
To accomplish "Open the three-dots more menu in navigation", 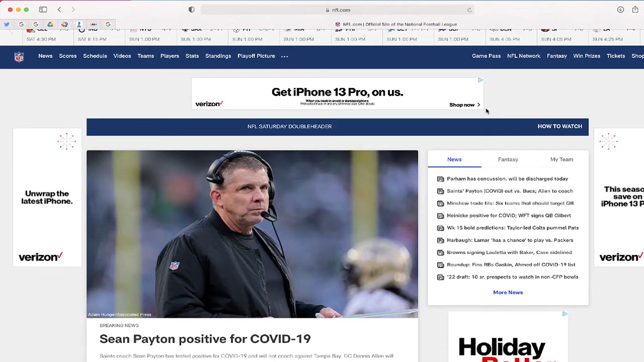I will click(x=285, y=56).
